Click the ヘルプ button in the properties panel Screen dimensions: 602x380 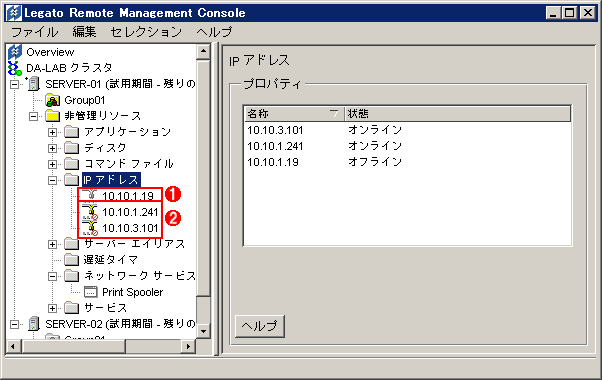[260, 326]
